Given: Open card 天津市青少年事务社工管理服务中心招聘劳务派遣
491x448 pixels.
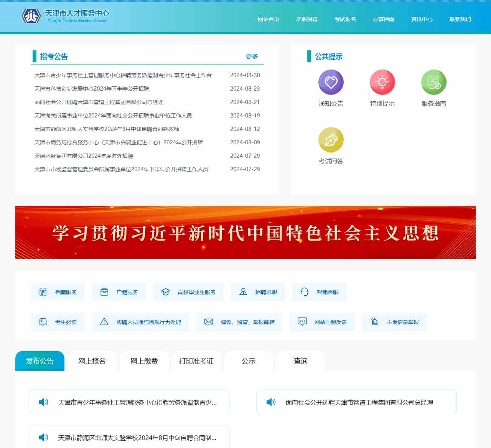Looking at the screenshot, I should (x=129, y=402).
